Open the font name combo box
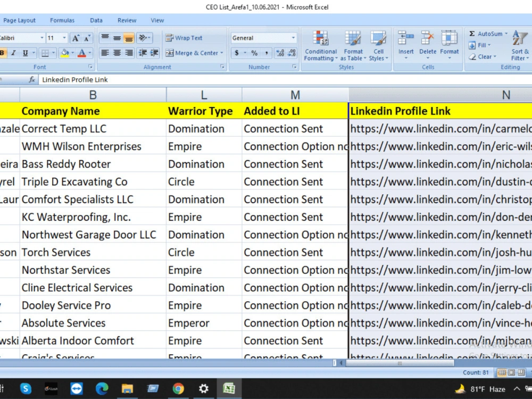Screen dimensions: 532x399 [22, 38]
